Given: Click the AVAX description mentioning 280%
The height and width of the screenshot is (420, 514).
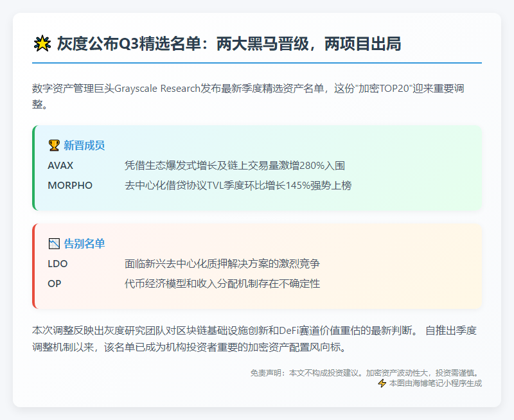Looking at the screenshot, I should (x=235, y=166).
